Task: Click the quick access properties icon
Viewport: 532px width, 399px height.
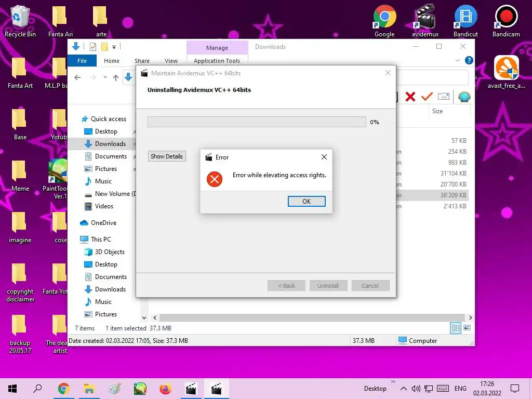Action: click(x=92, y=47)
